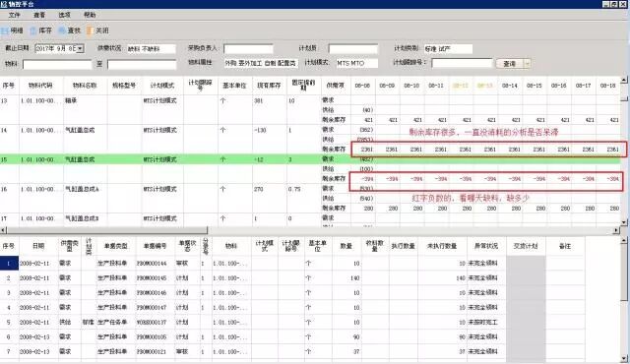Click quantity 37 in detail row 7
The image size is (630, 364).
[356, 351]
